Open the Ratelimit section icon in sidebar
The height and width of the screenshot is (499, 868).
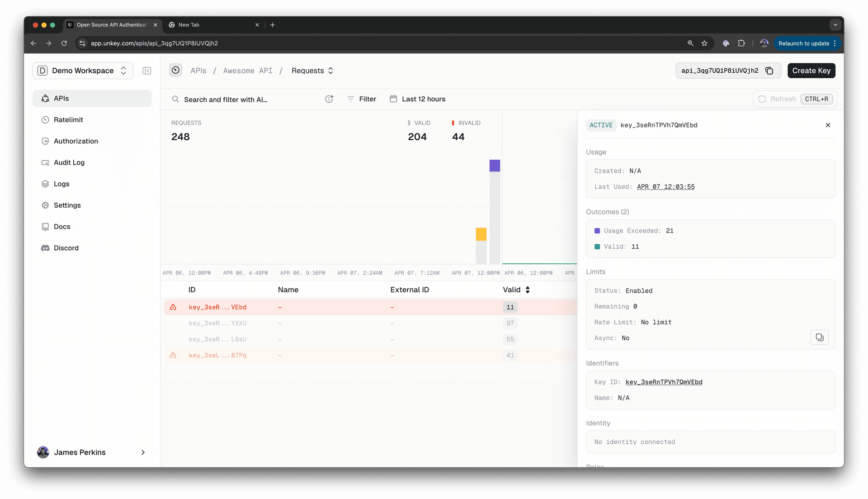[45, 119]
